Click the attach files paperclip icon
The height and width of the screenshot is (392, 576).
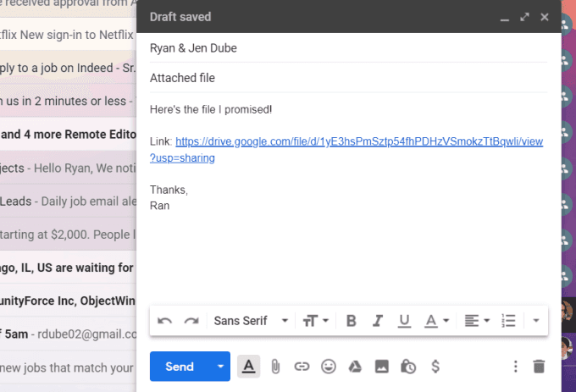click(x=275, y=367)
